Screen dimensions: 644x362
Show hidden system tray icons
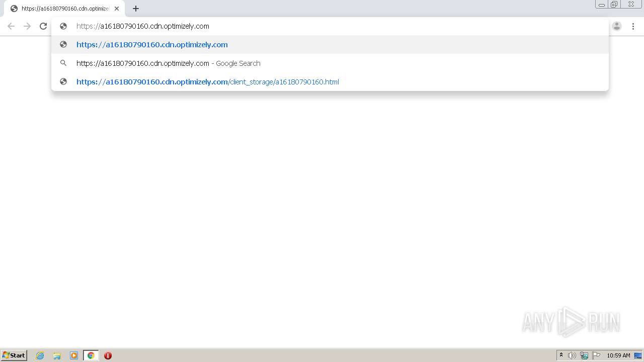tap(561, 355)
